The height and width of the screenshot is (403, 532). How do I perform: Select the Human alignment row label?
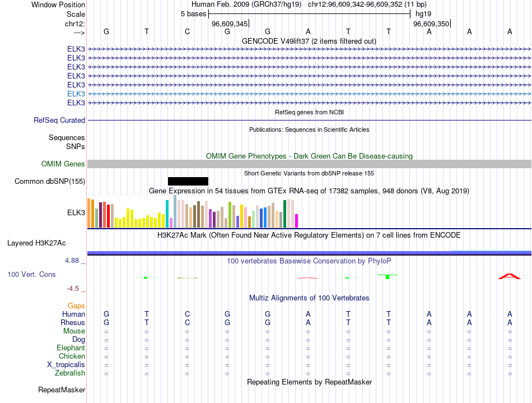pyautogui.click(x=73, y=314)
